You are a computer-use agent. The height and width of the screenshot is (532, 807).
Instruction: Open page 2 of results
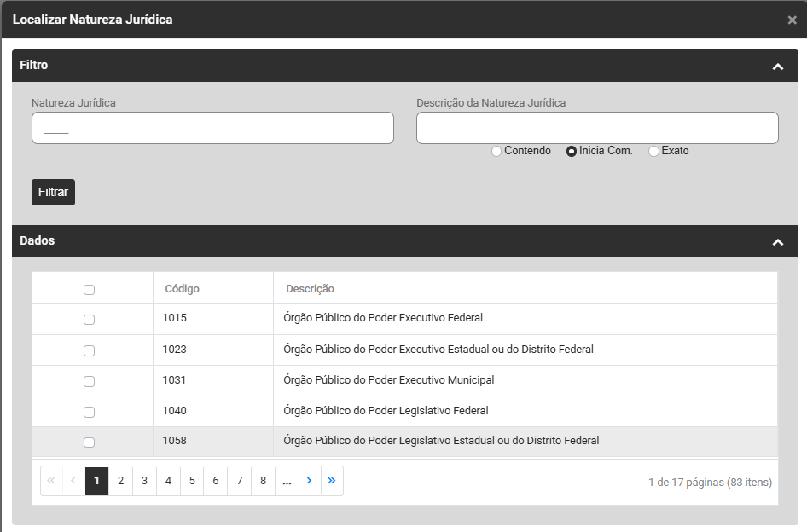[121, 481]
